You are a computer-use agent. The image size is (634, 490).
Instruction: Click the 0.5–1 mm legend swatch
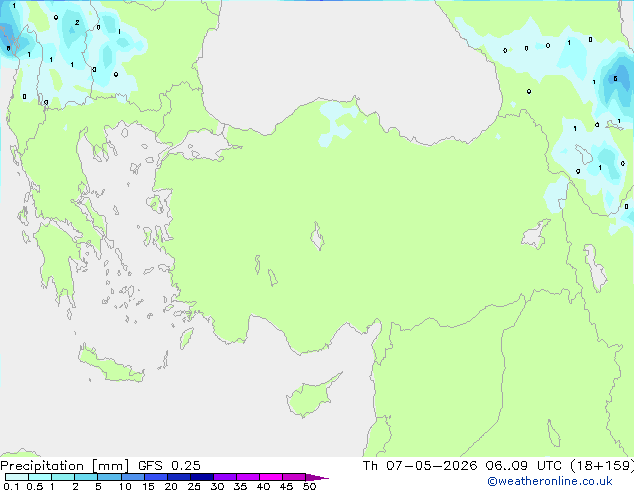tap(40, 477)
